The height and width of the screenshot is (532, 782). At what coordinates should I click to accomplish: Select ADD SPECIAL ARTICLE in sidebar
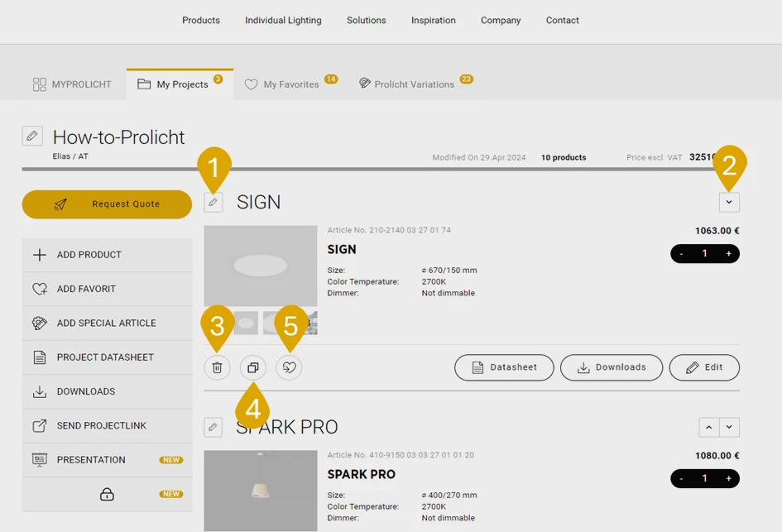(107, 324)
